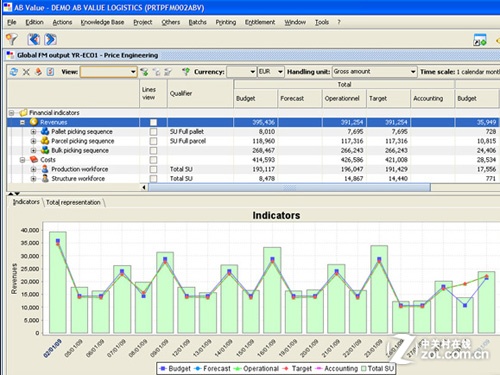Screen dimensions: 500x375
Task: Click the green icon left of Currency
Action: [186, 72]
